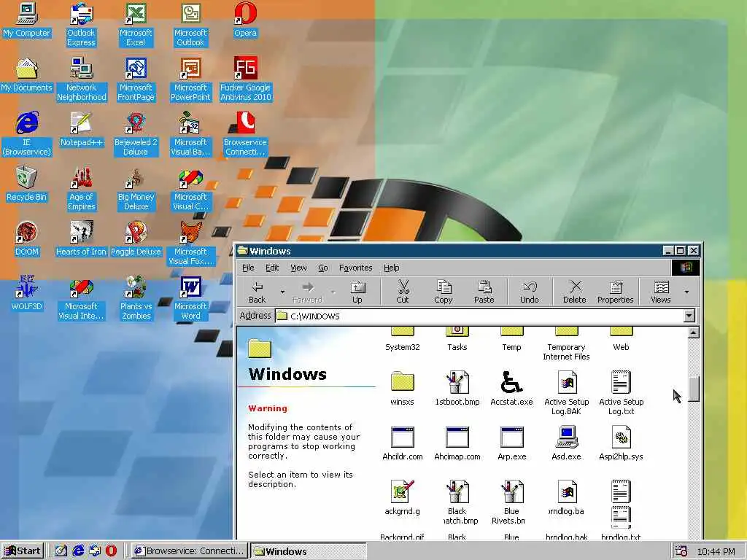
Task: Select Peggle Deluxe desktop icon
Action: point(136,239)
